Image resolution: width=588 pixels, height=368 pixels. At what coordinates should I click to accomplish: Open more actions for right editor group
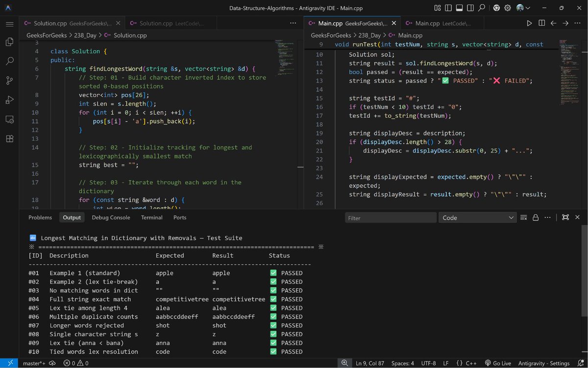pyautogui.click(x=578, y=23)
